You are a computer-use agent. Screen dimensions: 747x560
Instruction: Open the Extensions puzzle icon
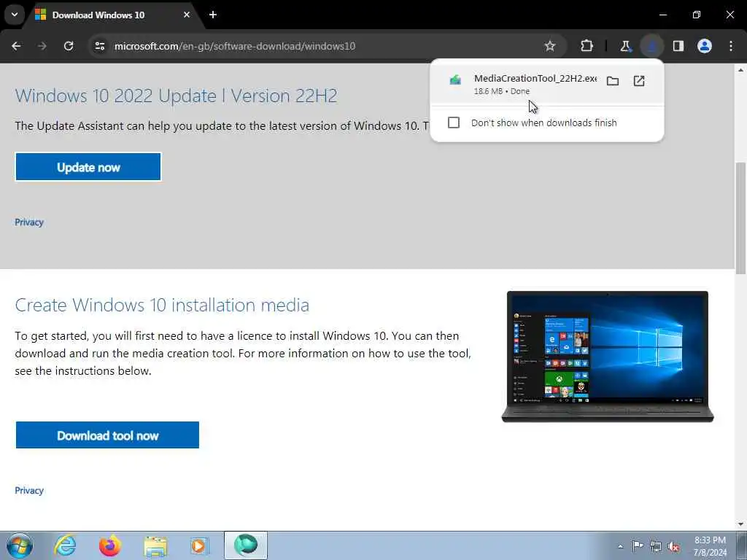pos(587,46)
